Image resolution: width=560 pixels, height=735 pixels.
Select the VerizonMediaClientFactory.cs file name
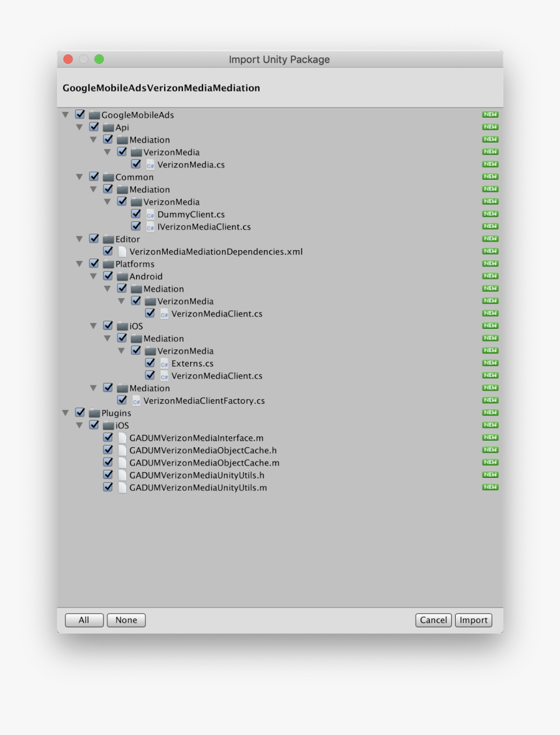click(204, 401)
